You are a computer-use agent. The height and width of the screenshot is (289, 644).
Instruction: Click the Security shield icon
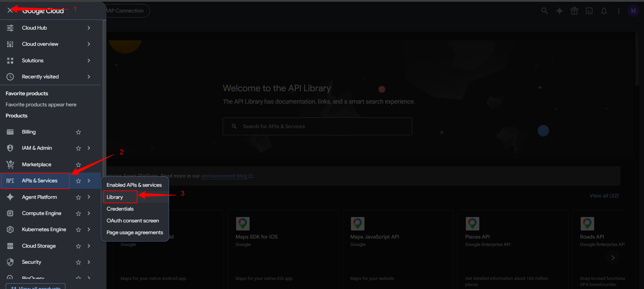click(10, 262)
